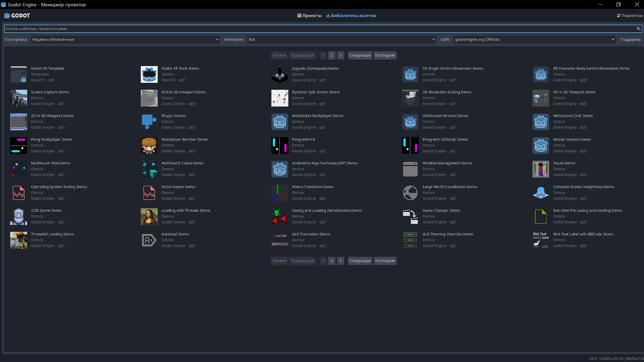This screenshot has height=362, width=644.
Task: Click the Godot XR Template icon
Action: [x=18, y=74]
